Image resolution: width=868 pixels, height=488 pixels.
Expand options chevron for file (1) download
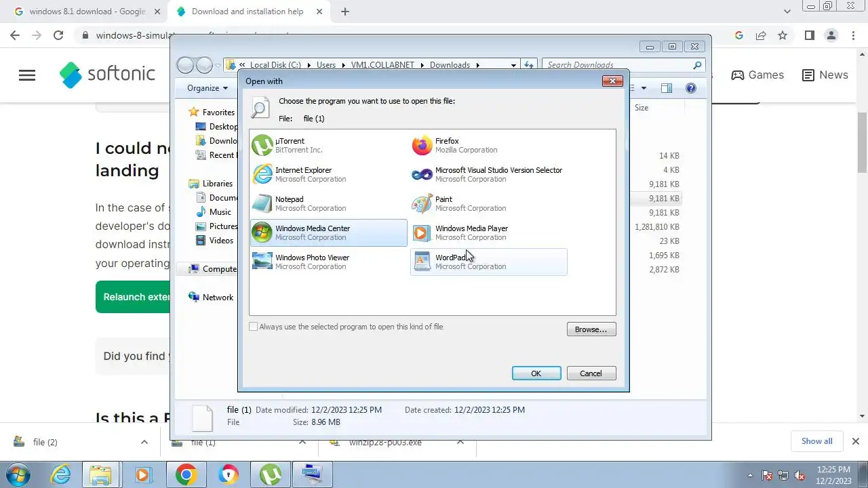302,442
